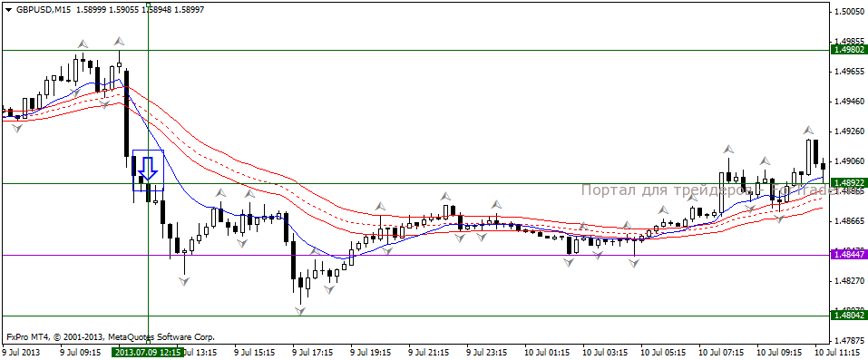Click the 2013.07.09 12:15 date marker
This screenshot has width=868, height=360.
point(147,352)
